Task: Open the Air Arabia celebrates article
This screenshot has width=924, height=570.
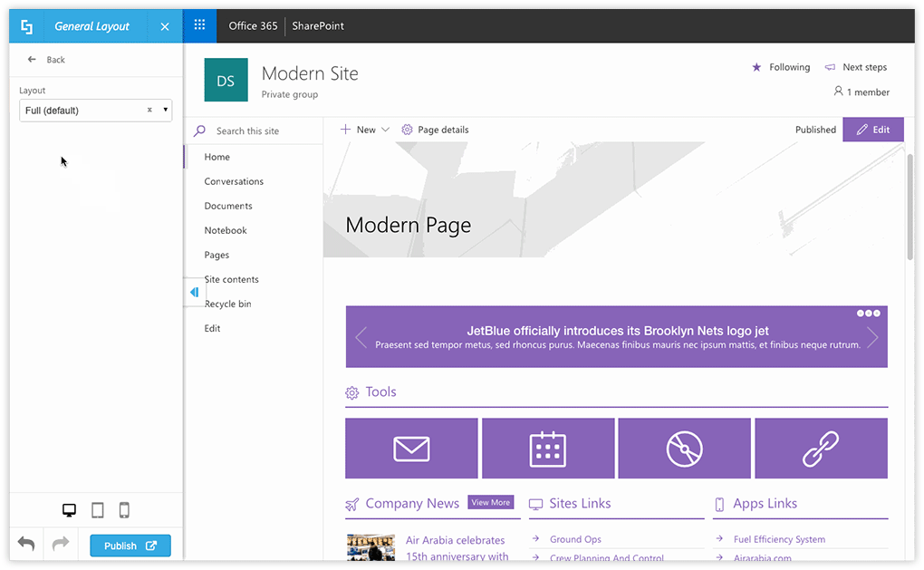Action: pos(457,548)
